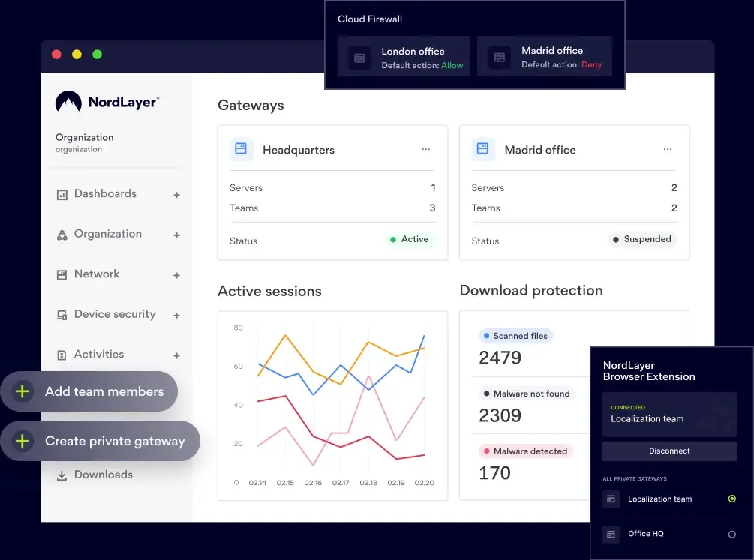
Task: Click plus icon on Add team members
Action: click(x=22, y=391)
